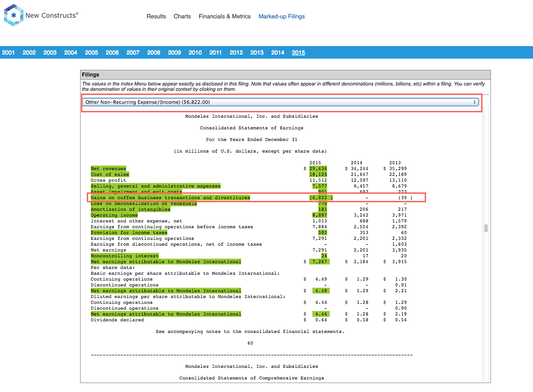Select the 2014 year tab
This screenshot has width=533, height=392.
pos(278,53)
